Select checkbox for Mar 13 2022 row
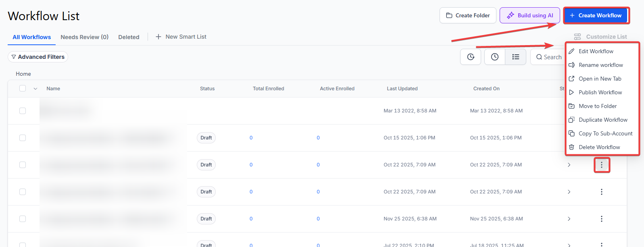This screenshot has height=247, width=644. pos(23,111)
